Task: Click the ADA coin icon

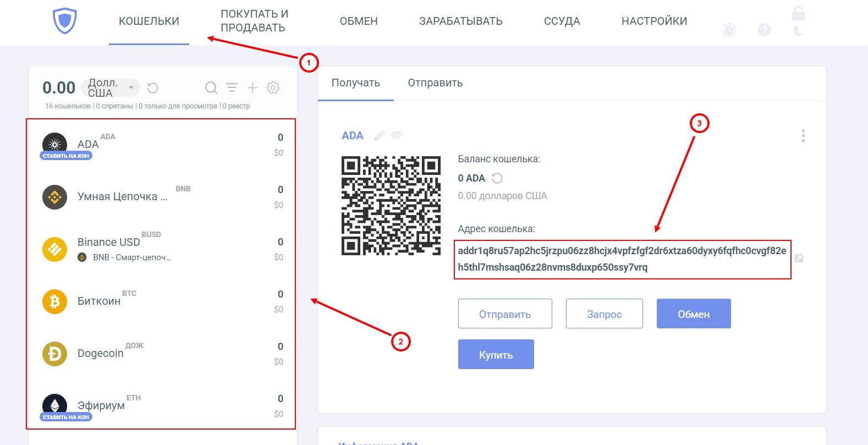Action: point(54,145)
